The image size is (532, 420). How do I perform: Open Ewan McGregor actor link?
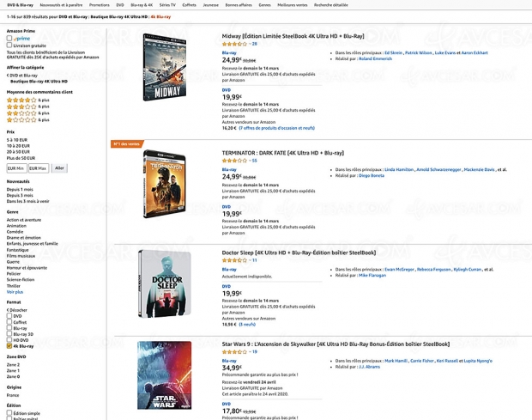click(x=399, y=269)
